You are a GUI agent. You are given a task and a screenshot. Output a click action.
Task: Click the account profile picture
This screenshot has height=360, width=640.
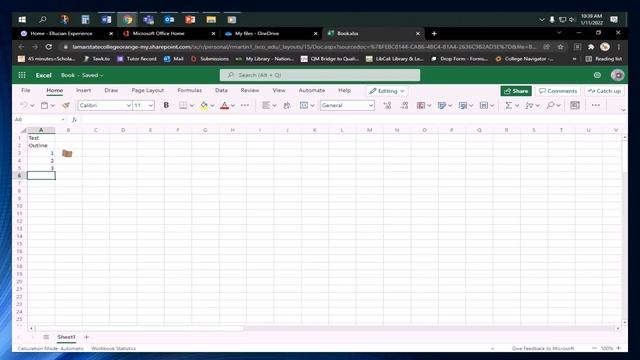618,75
